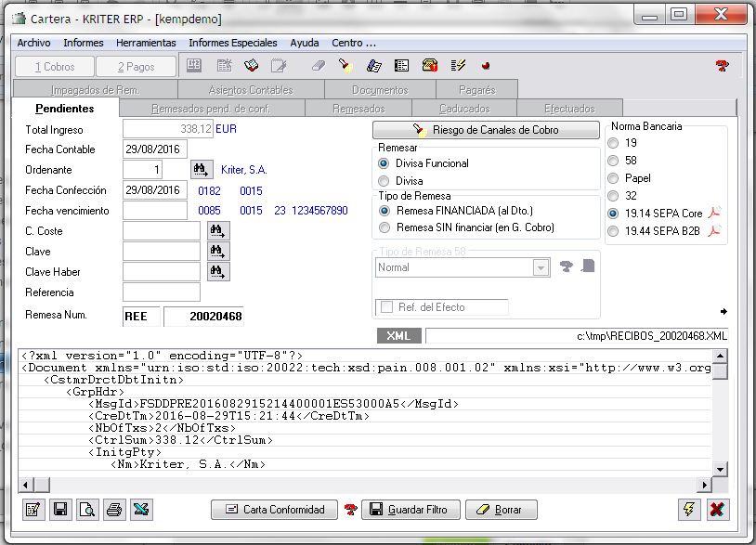Open the Archivo menu
The image size is (756, 545).
(x=33, y=43)
